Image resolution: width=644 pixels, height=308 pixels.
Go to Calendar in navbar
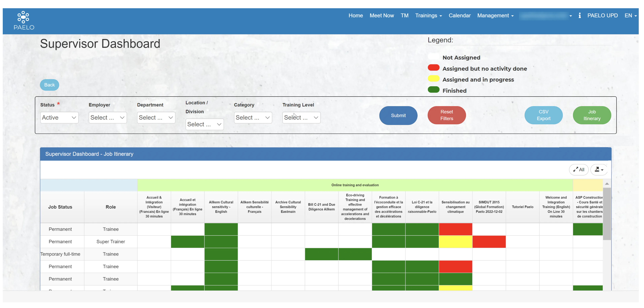click(x=459, y=16)
